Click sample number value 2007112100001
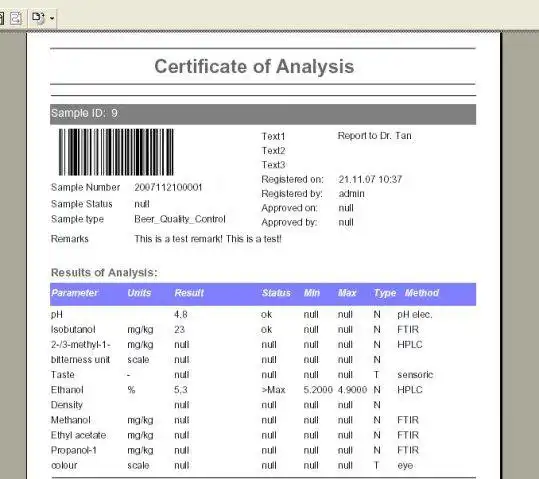 point(168,187)
